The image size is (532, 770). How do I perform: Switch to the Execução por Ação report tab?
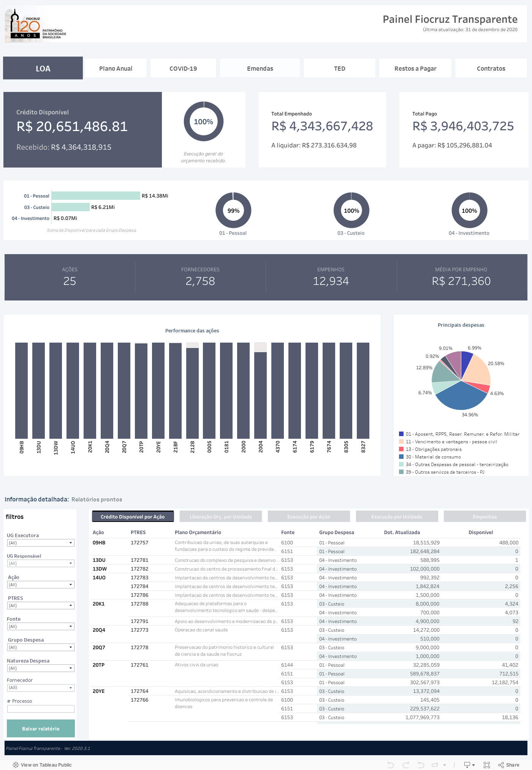pos(309,517)
